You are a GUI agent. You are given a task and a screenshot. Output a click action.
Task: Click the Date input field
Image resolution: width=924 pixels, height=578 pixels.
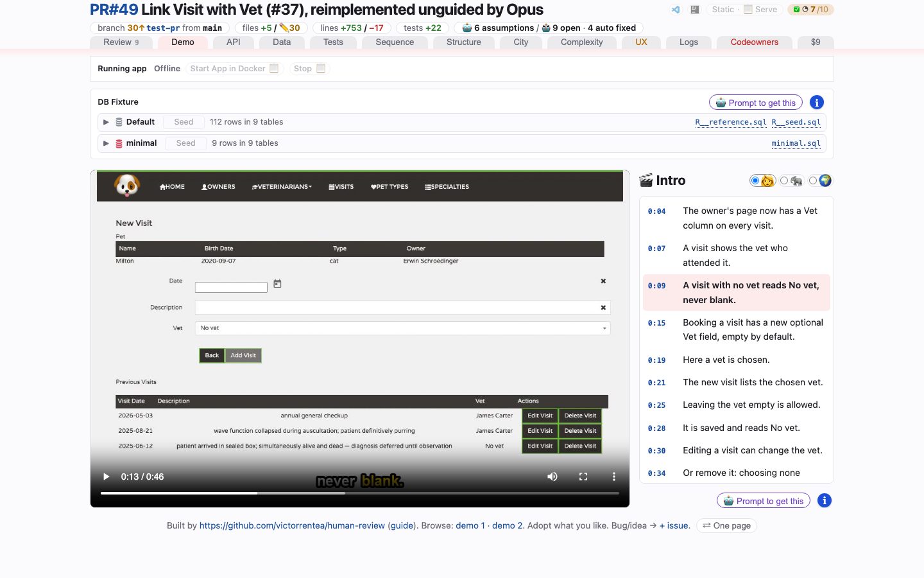click(231, 287)
